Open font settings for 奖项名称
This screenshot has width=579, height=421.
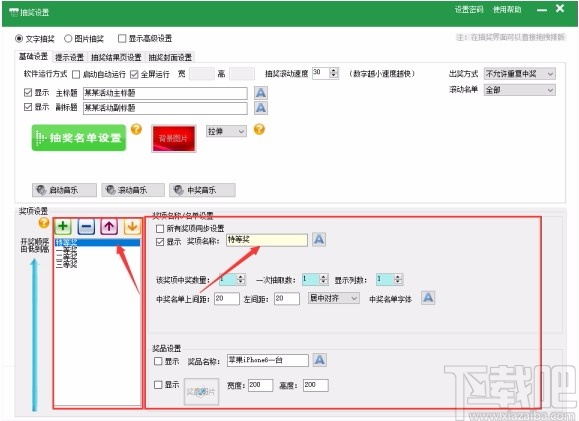pos(319,240)
